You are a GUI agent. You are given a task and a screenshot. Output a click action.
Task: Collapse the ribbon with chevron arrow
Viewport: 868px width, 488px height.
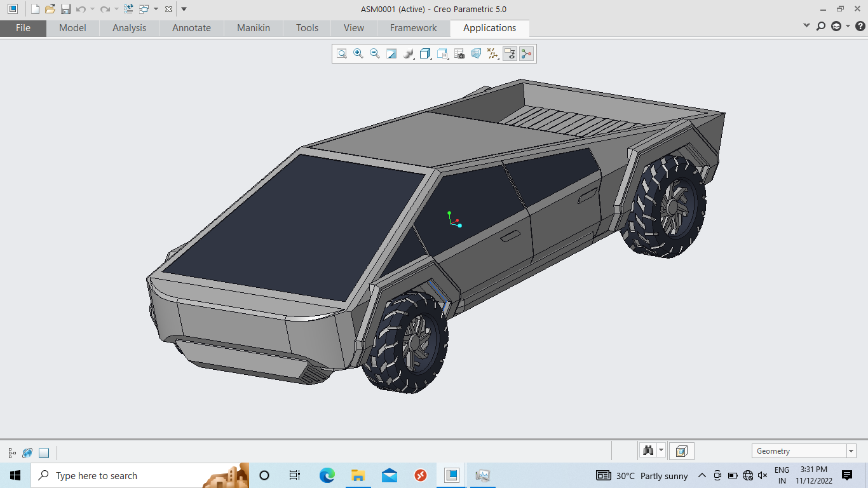pos(807,26)
